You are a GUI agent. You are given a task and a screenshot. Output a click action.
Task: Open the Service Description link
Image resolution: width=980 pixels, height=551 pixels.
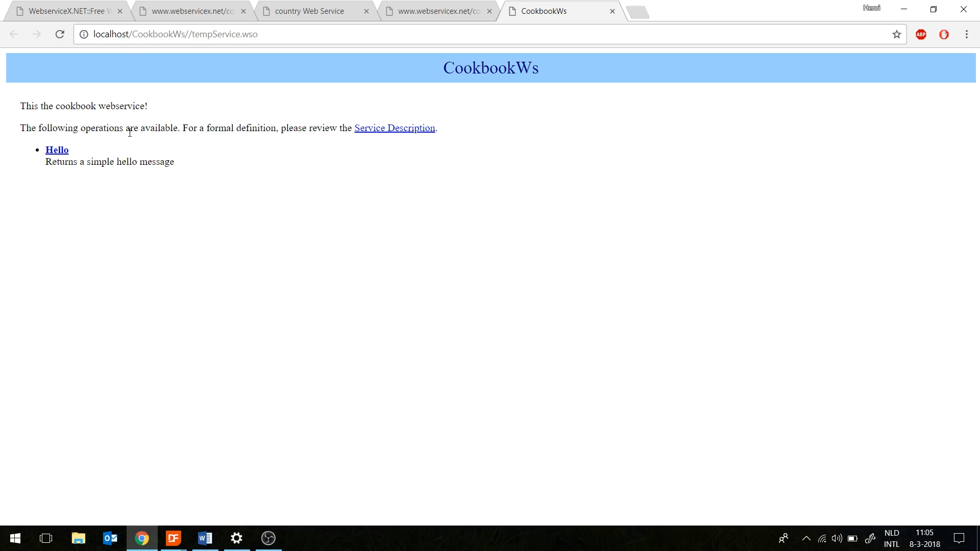tap(395, 128)
